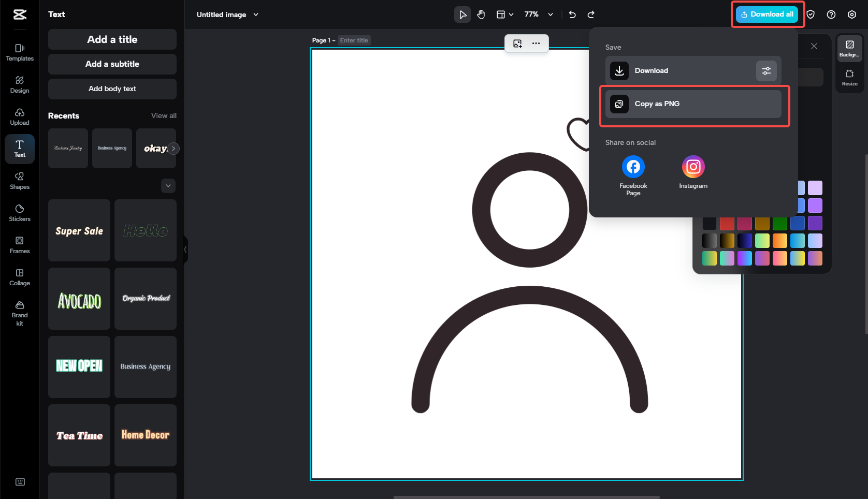
Task: Click the undo arrow icon
Action: tap(572, 14)
